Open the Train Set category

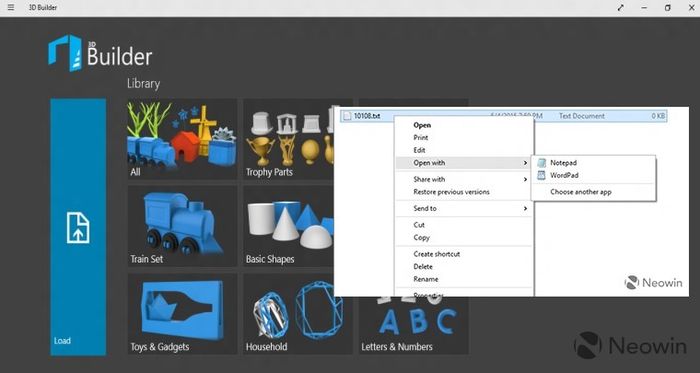182,226
